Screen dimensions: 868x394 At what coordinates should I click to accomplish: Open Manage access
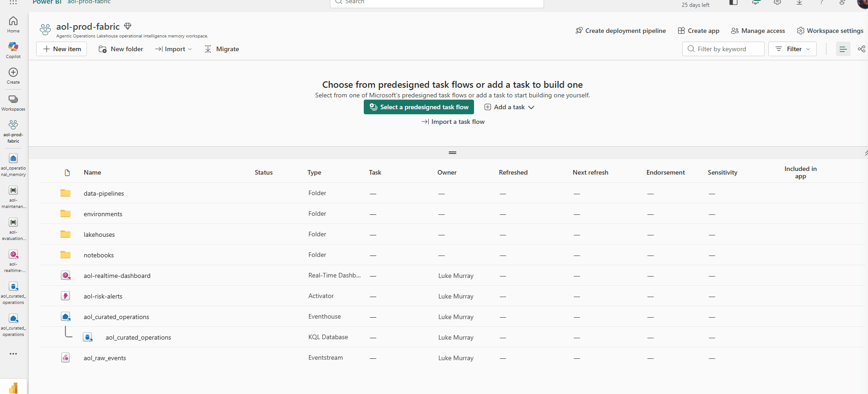tap(758, 31)
